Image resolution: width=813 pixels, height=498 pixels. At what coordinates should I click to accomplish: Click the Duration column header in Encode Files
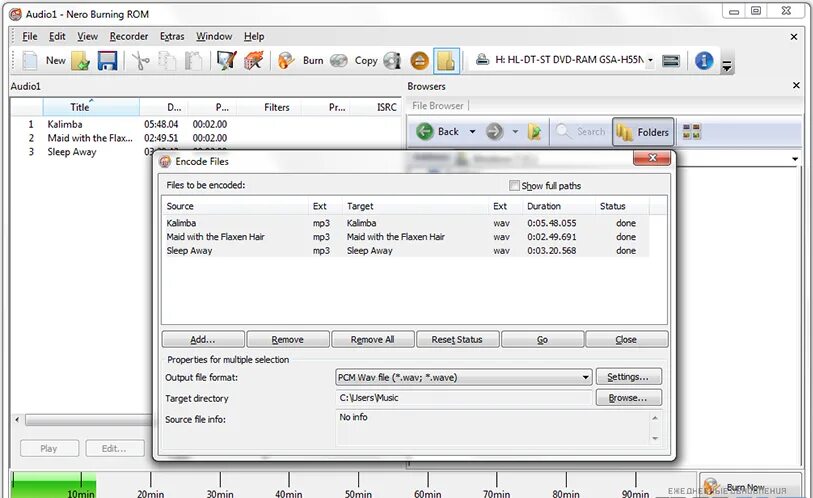coord(559,206)
